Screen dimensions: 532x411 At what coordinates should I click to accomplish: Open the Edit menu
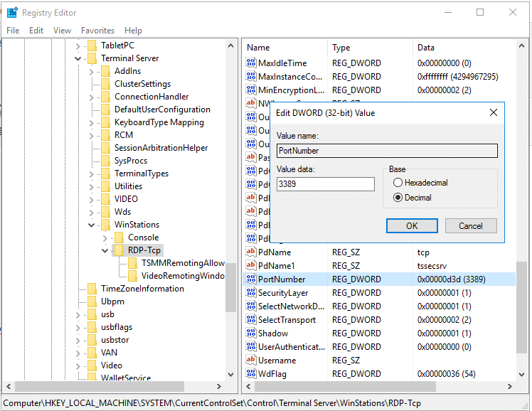click(x=36, y=31)
